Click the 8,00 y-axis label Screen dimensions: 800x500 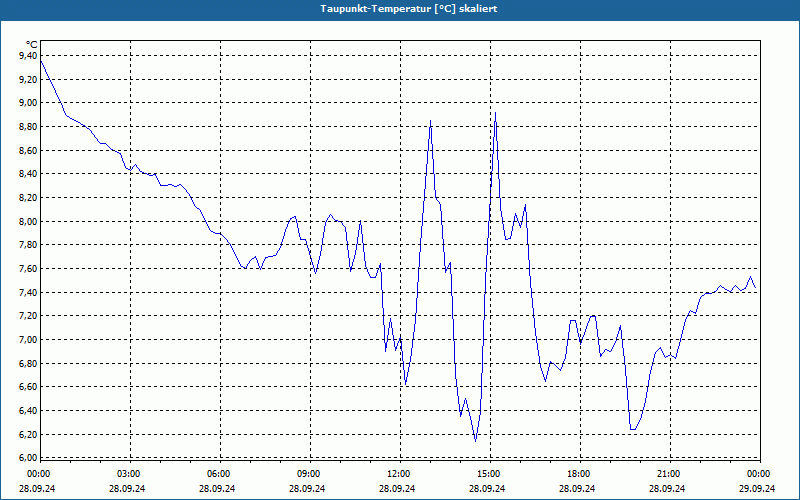click(29, 221)
